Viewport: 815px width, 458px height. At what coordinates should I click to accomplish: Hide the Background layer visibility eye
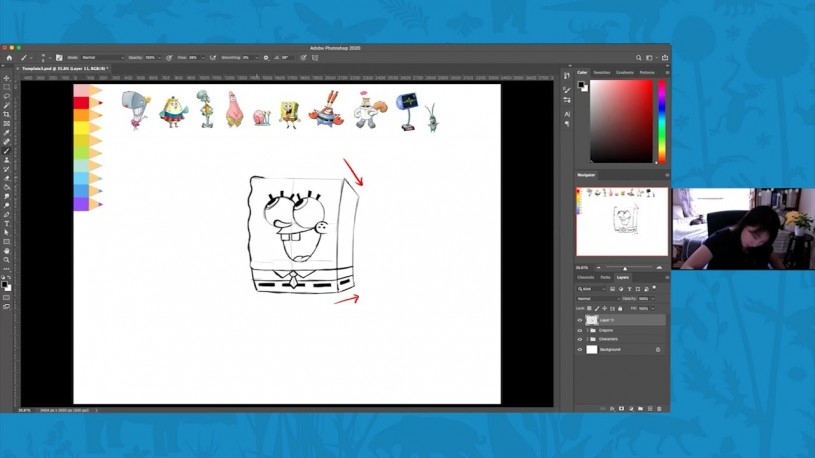pyautogui.click(x=580, y=350)
